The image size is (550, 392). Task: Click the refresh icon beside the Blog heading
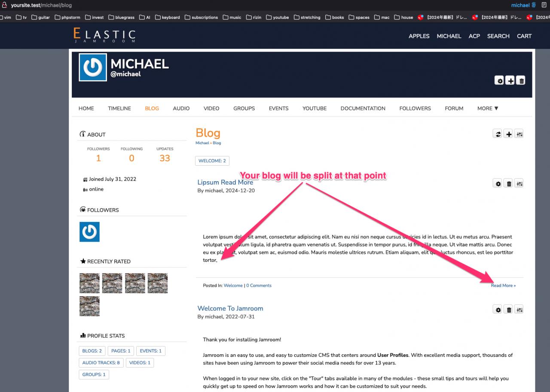pos(498,134)
